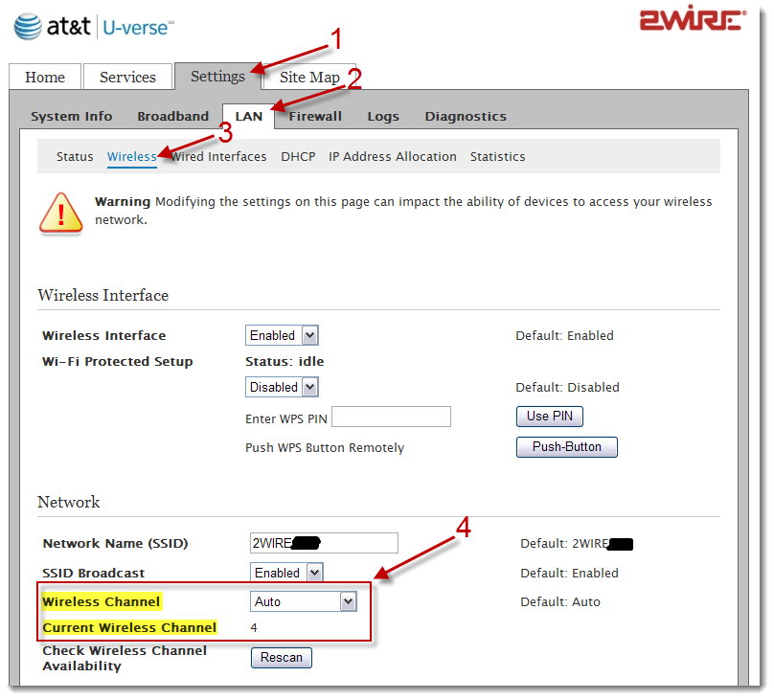This screenshot has height=700, width=774.
Task: Open the Diagnostics section
Action: [x=466, y=117]
